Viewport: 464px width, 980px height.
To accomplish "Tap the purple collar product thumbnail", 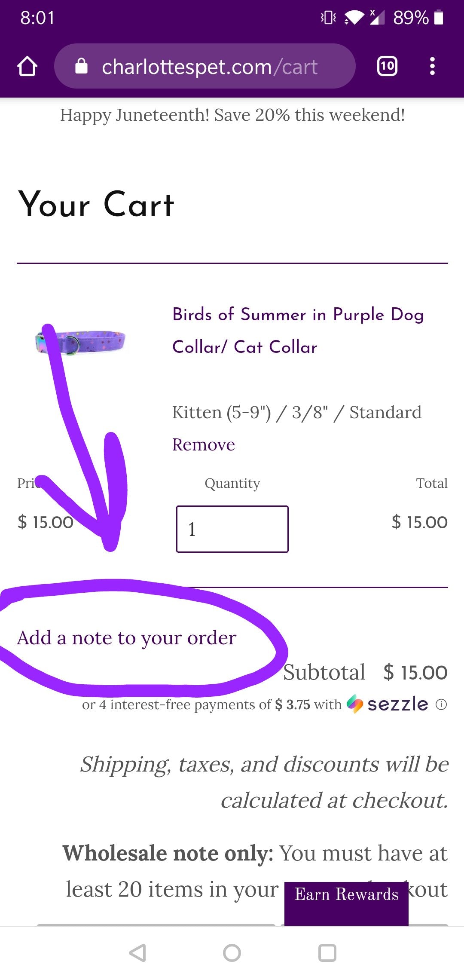I will [81, 343].
